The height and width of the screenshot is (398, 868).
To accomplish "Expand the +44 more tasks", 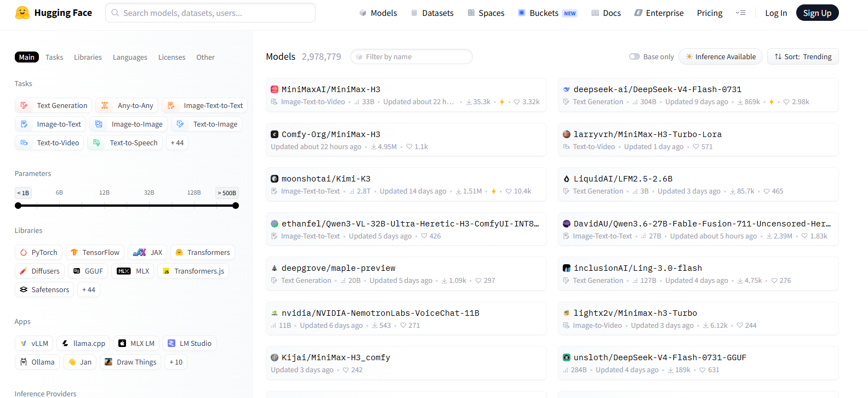I will point(177,143).
